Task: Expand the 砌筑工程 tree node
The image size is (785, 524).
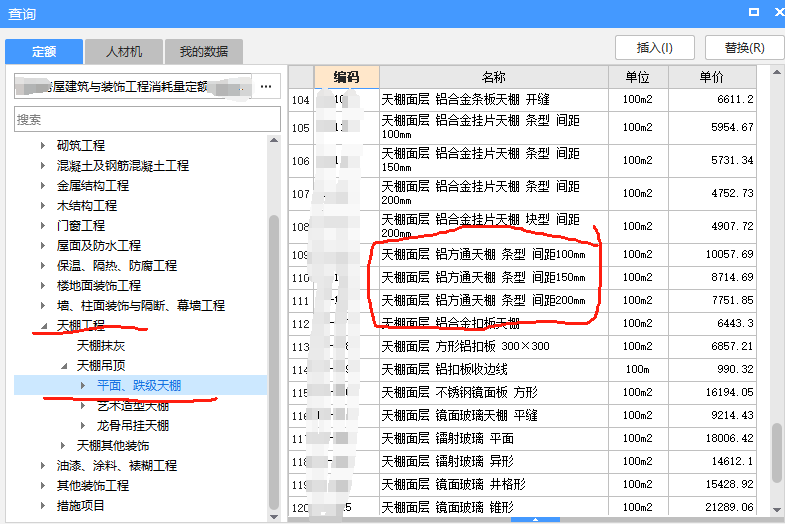Action: click(x=43, y=146)
